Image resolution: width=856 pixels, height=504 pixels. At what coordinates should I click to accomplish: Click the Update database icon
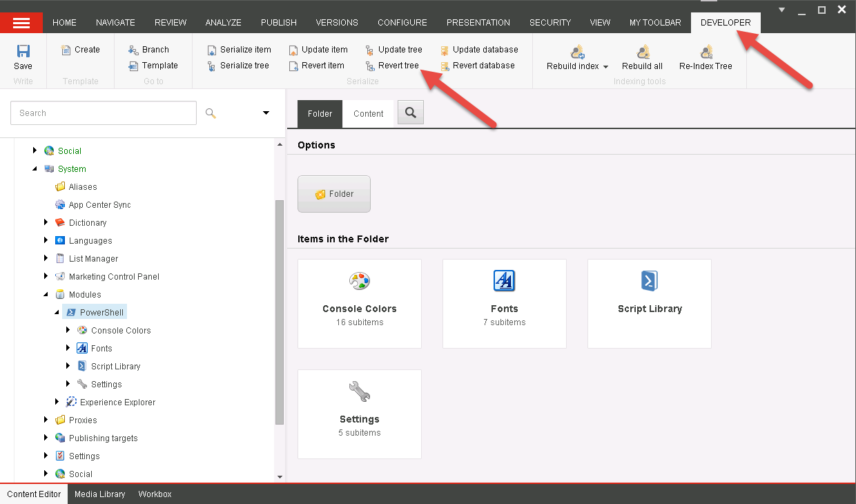point(445,50)
